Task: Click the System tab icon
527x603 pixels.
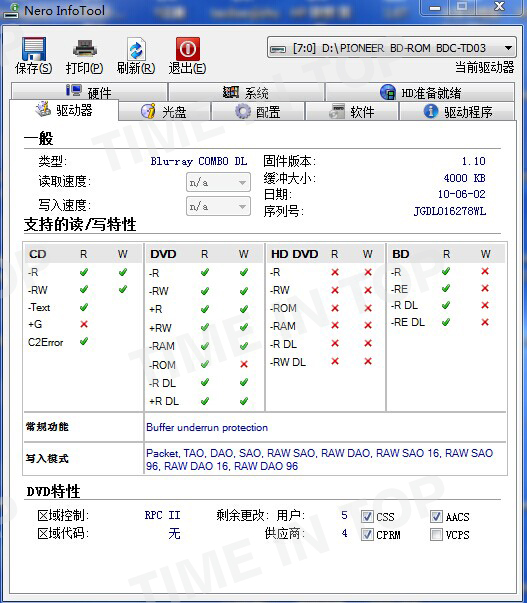Action: coord(231,92)
